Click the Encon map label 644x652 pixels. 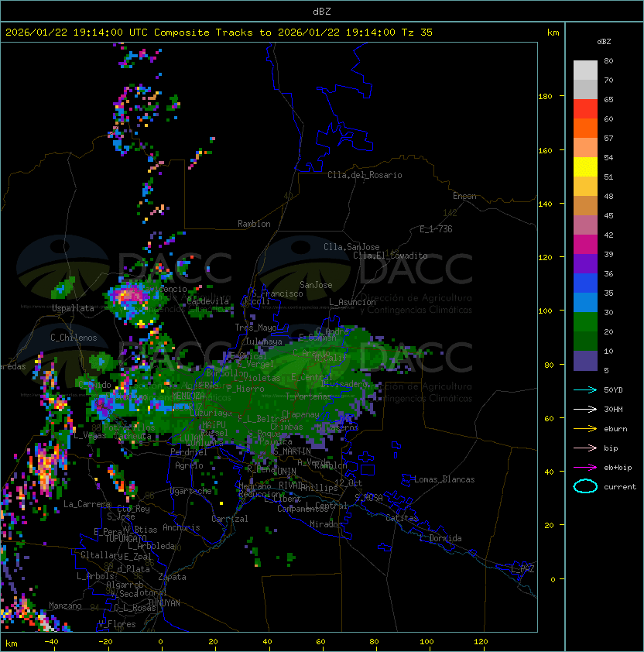[464, 196]
